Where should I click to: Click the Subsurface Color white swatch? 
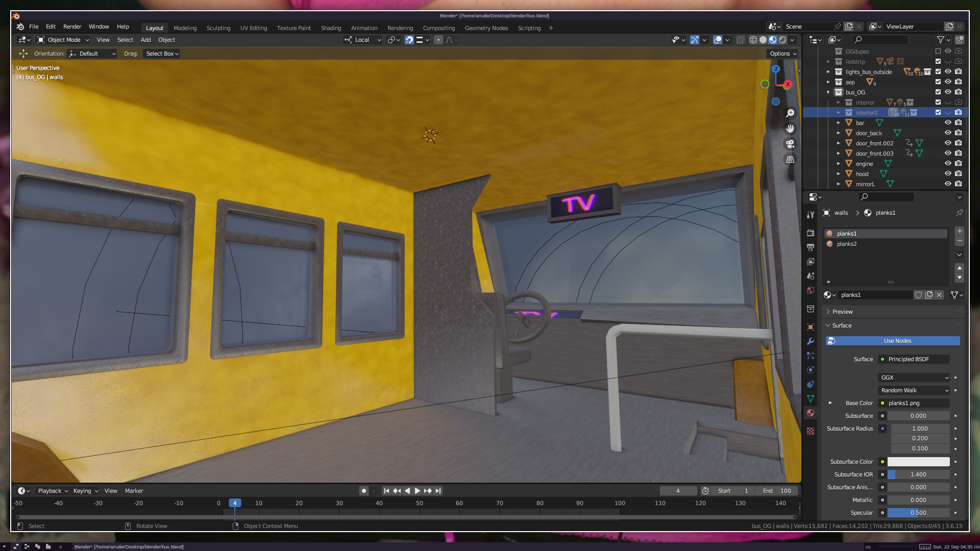coord(918,462)
